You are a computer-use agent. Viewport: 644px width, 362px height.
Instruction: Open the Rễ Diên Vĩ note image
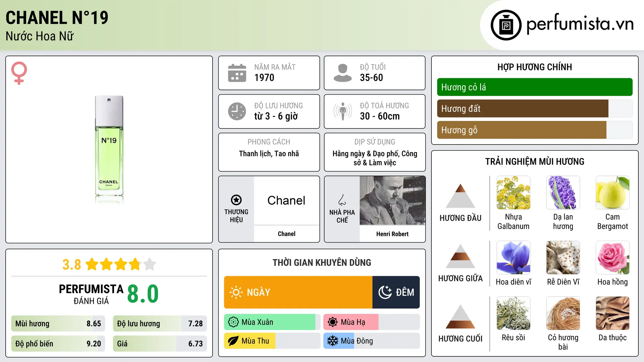(x=563, y=258)
